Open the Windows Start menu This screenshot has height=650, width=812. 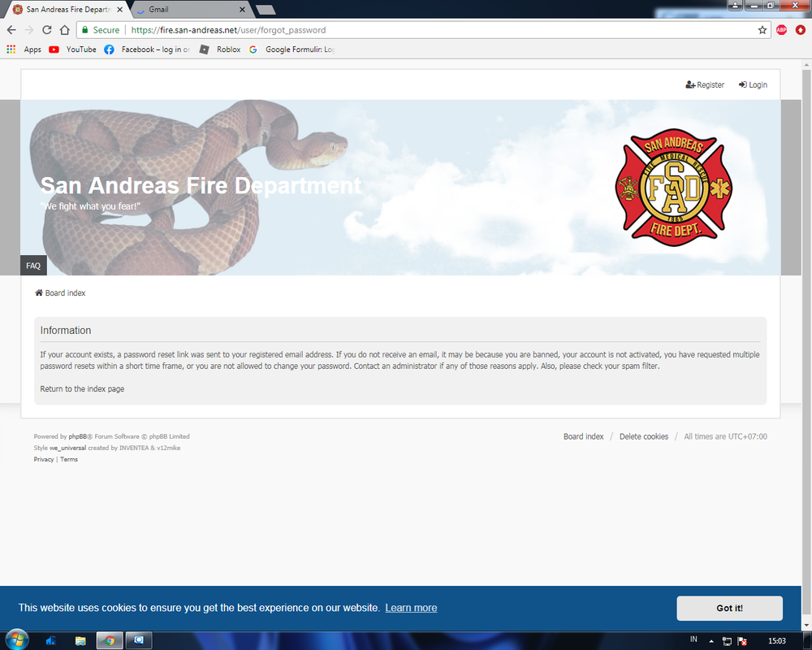[x=17, y=639]
